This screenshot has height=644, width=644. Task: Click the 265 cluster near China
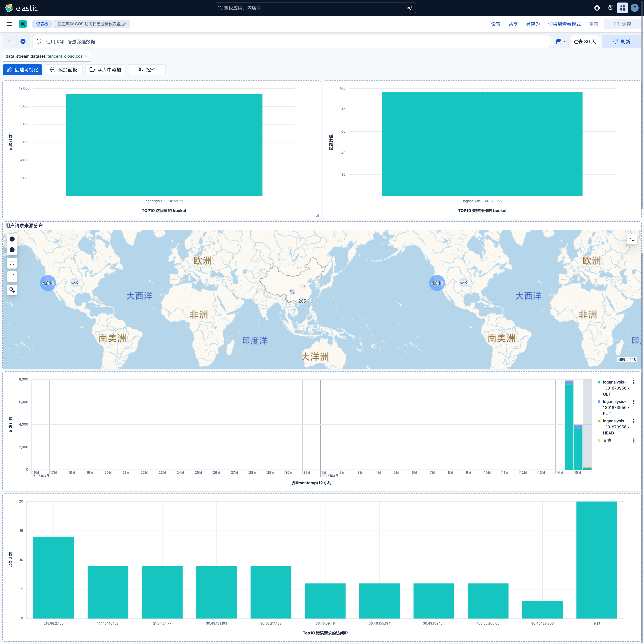302,301
